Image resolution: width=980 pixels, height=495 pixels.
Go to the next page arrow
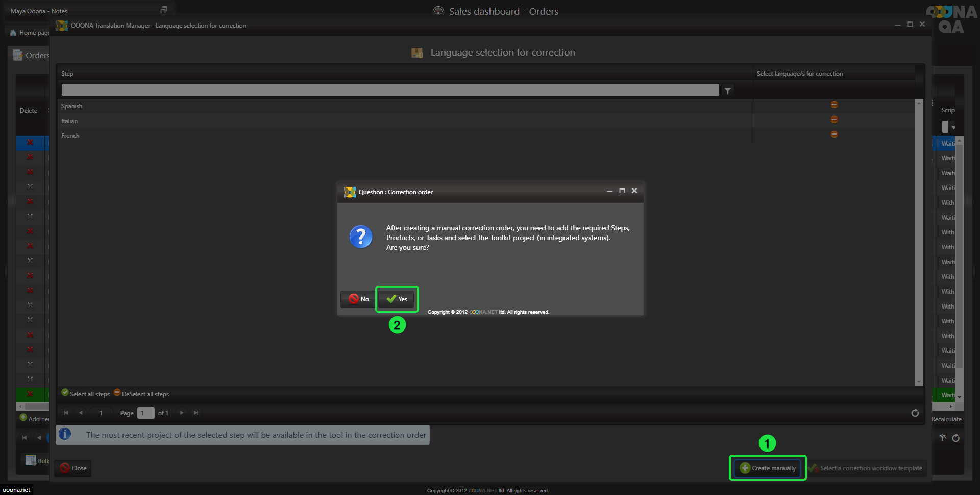click(182, 413)
